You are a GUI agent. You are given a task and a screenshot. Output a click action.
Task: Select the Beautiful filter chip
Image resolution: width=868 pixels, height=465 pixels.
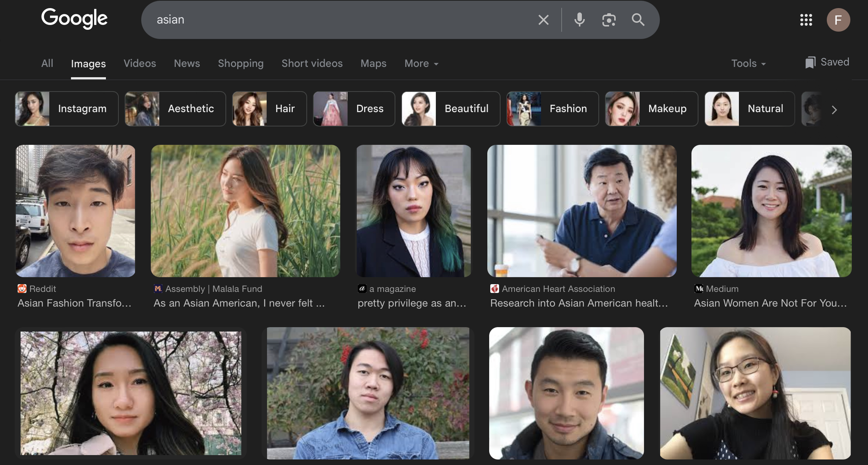pos(451,109)
